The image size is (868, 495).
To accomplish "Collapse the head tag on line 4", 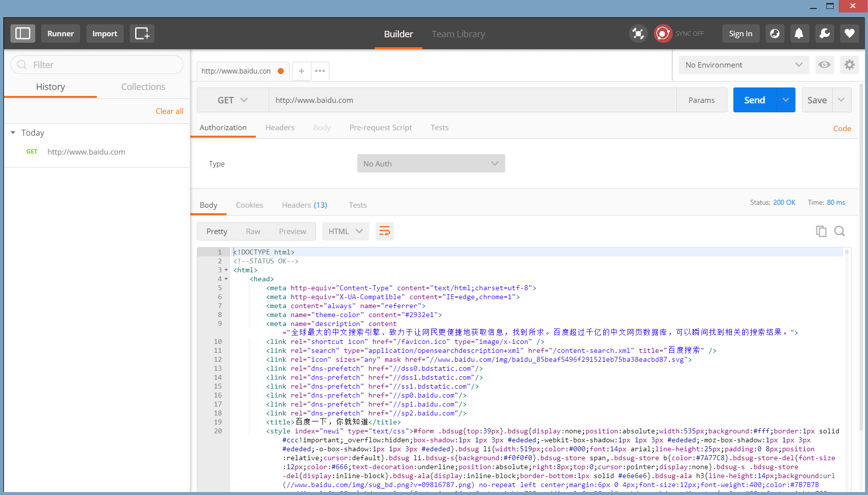I will click(226, 279).
